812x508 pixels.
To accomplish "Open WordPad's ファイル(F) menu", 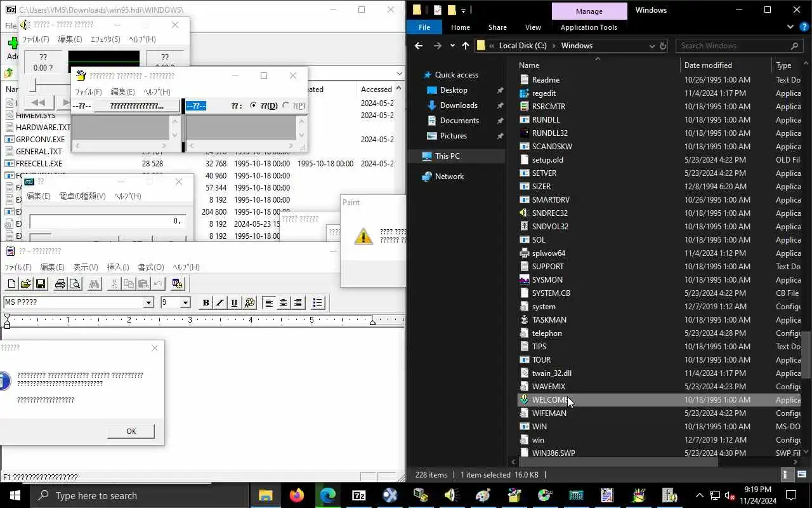I will [18, 267].
